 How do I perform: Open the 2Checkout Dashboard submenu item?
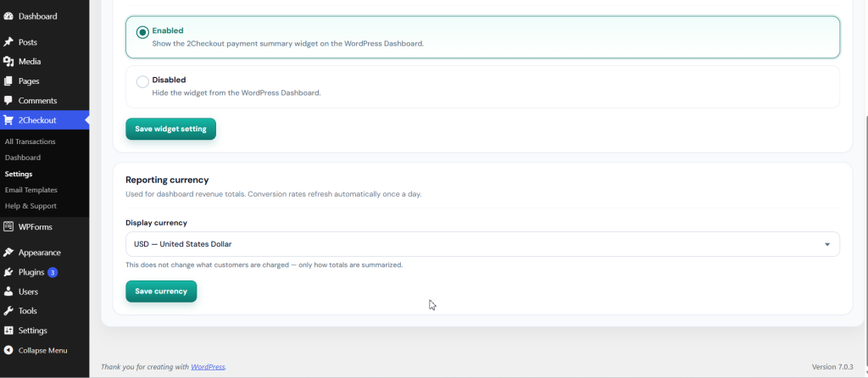pyautogui.click(x=23, y=158)
